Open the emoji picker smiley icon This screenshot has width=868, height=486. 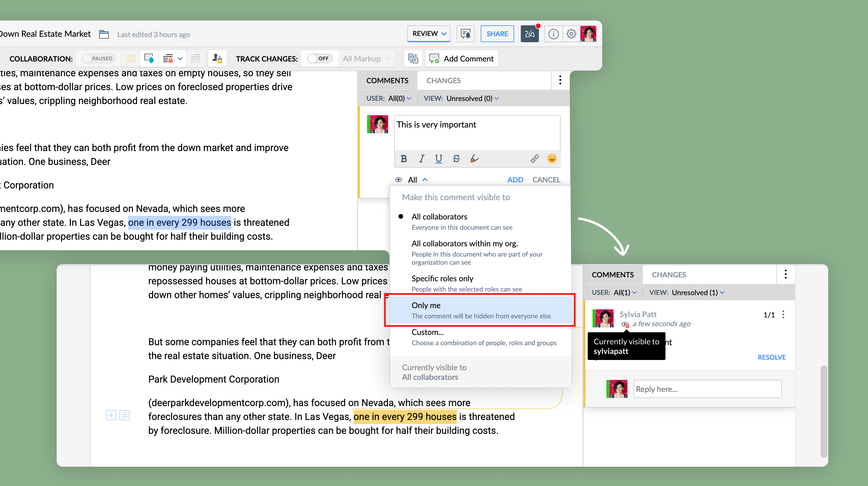point(552,159)
